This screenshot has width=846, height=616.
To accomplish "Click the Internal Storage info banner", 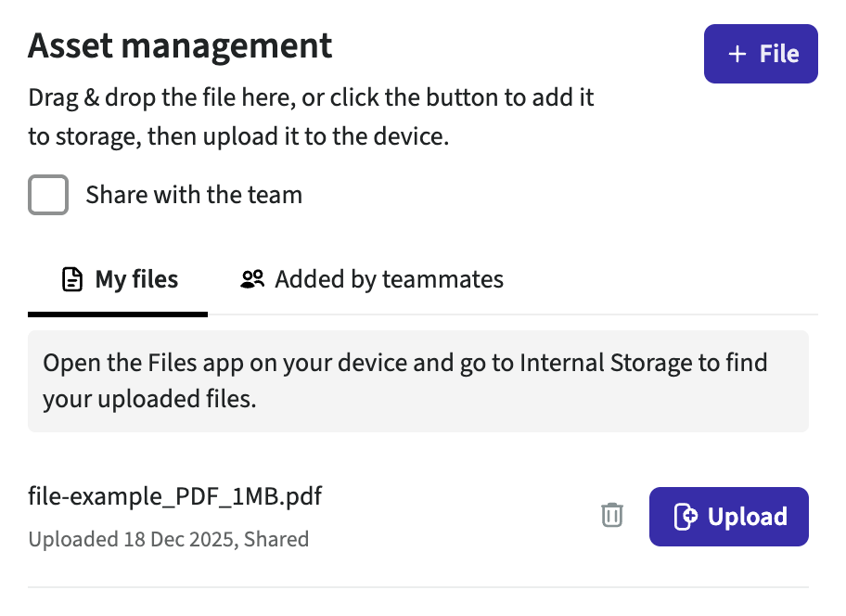I will [417, 381].
